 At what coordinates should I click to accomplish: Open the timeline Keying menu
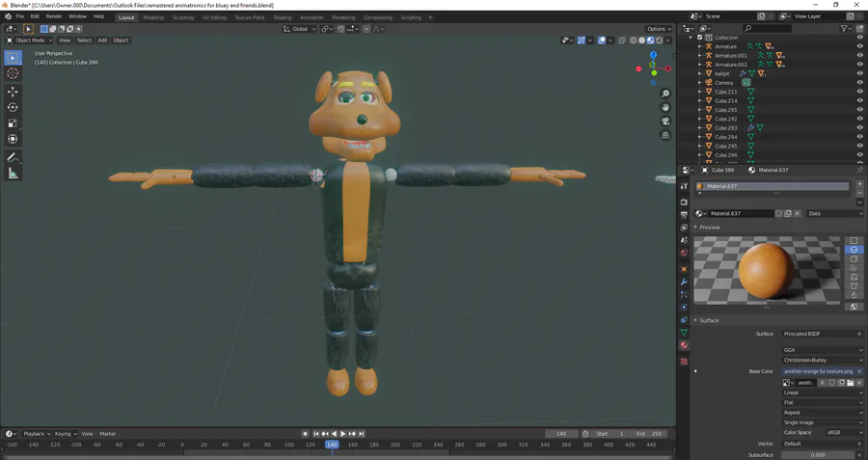coord(66,434)
